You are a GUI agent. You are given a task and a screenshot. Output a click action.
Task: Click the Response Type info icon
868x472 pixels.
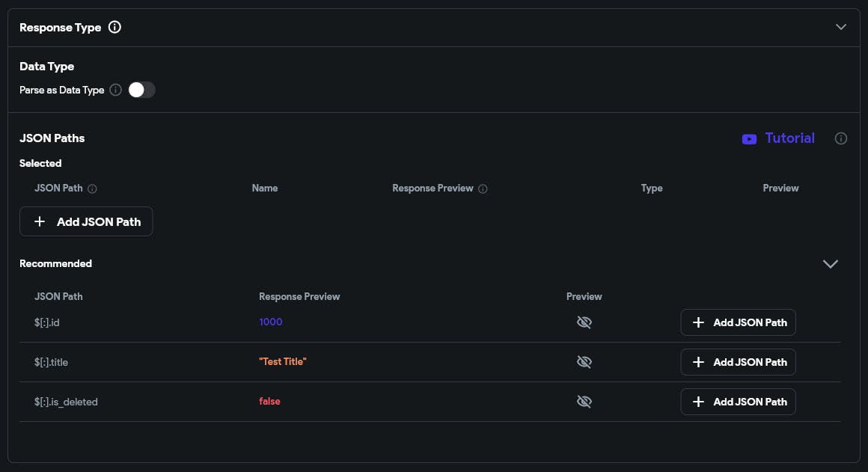pyautogui.click(x=114, y=28)
